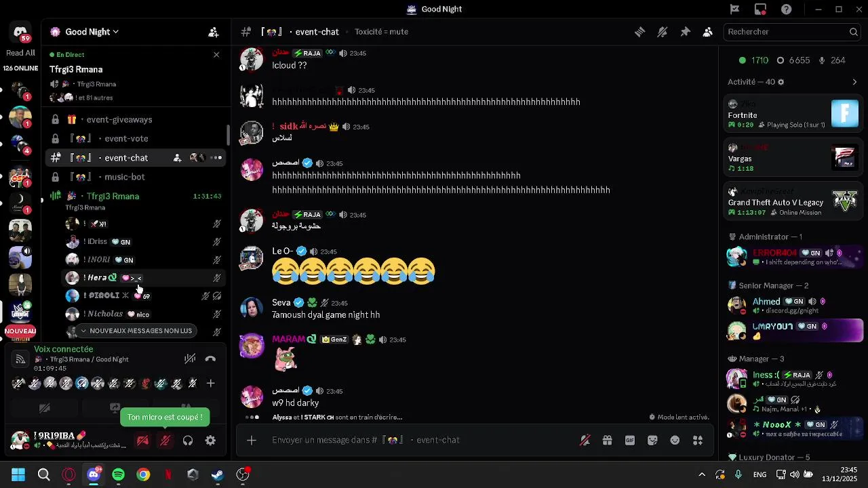Open Inbox icon in title bar
Viewport: 868px width, 488px height.
pos(760,9)
